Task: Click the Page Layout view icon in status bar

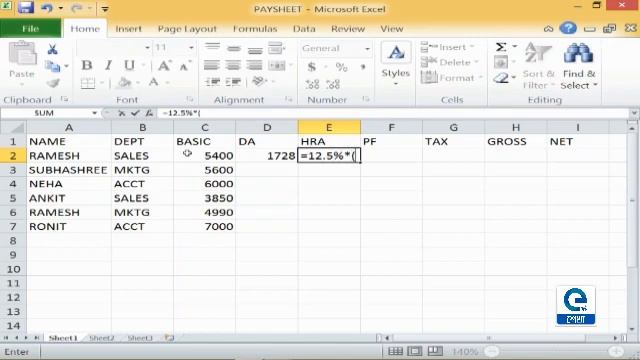Action: point(415,351)
